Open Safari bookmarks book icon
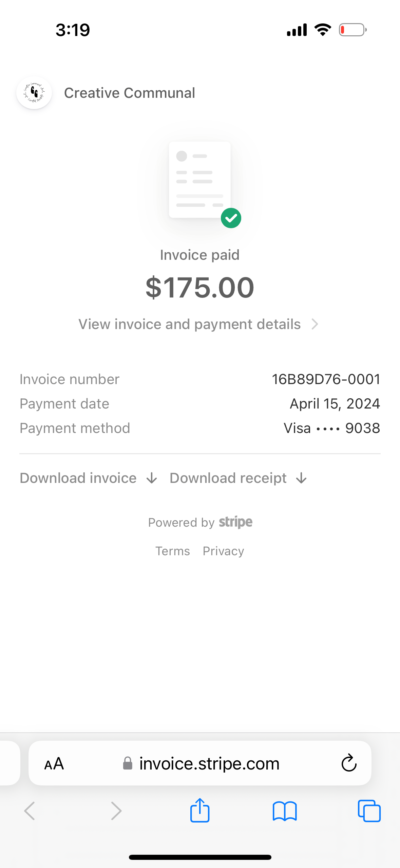 285,811
